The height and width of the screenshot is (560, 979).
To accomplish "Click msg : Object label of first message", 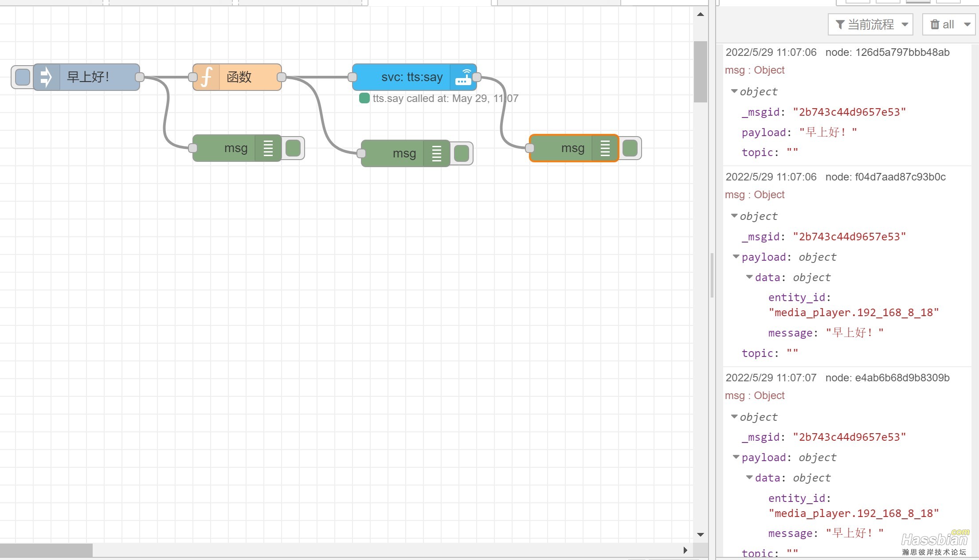I will (x=755, y=70).
